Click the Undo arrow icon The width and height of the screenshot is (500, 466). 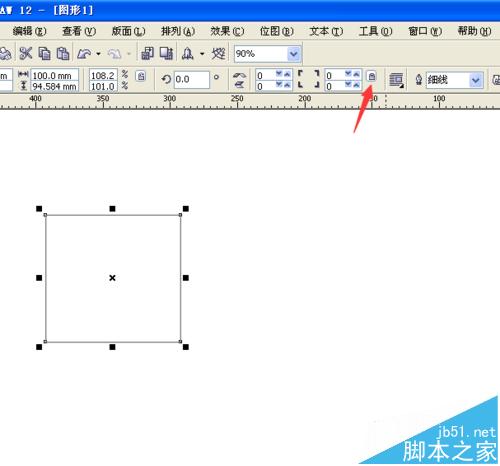(84, 53)
